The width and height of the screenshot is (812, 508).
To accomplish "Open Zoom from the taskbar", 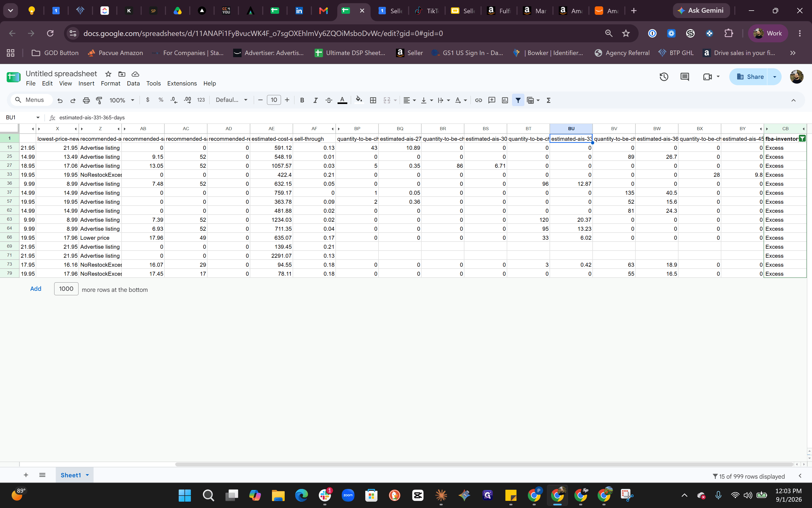I will (348, 495).
